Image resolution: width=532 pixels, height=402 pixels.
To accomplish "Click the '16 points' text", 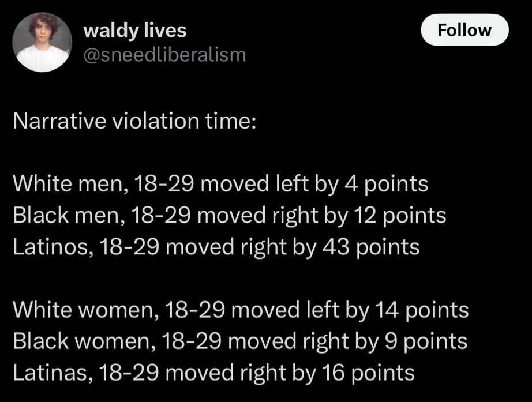I will tap(368, 373).
